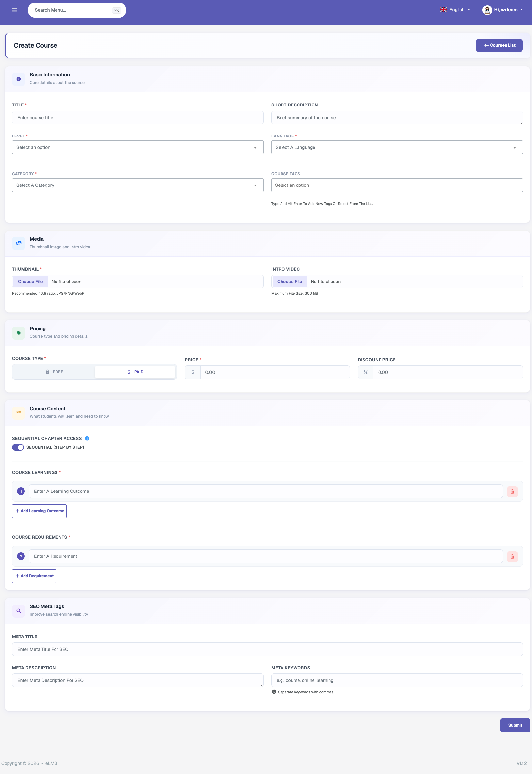Open the Category dropdown
This screenshot has height=774, width=532.
click(138, 185)
